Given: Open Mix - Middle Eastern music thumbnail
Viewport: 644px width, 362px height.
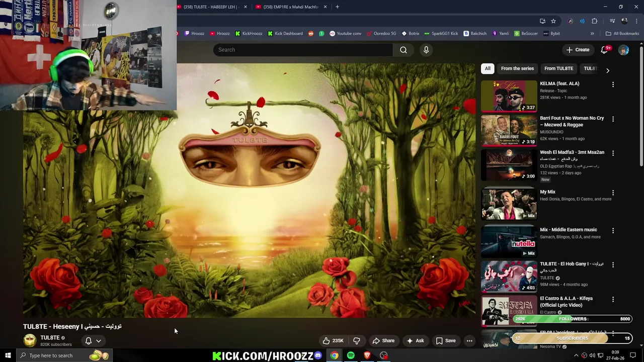Looking at the screenshot, I should (x=509, y=241).
